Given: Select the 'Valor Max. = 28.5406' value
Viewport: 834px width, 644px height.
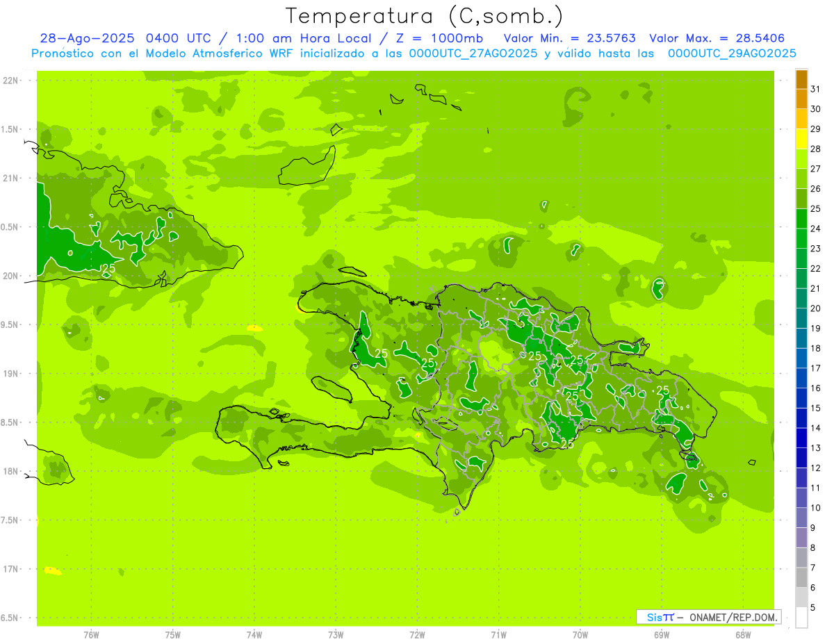Looking at the screenshot, I should click(x=717, y=38).
